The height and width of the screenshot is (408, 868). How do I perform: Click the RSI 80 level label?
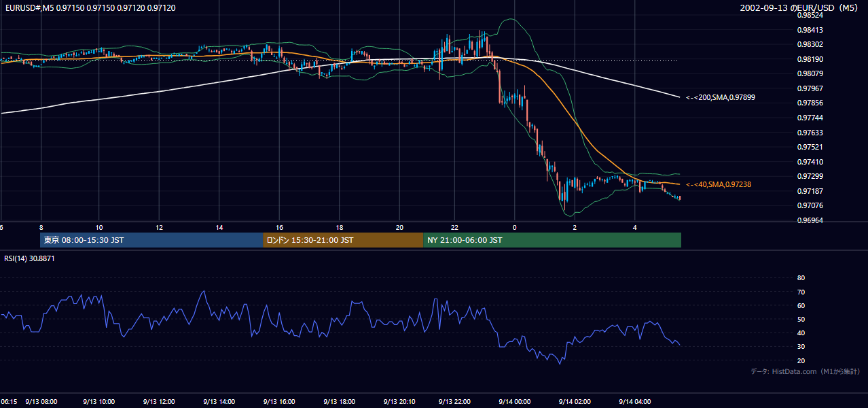tap(801, 278)
